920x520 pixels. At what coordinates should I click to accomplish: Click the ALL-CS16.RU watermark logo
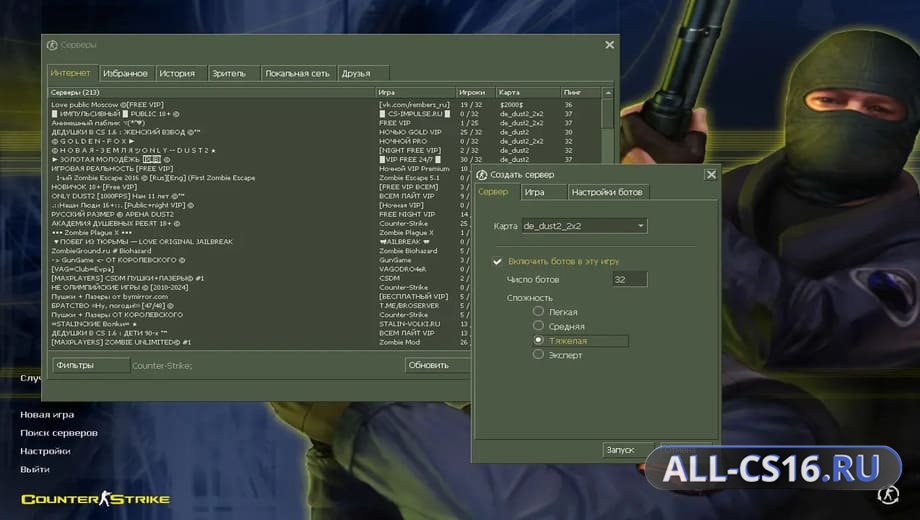[773, 468]
